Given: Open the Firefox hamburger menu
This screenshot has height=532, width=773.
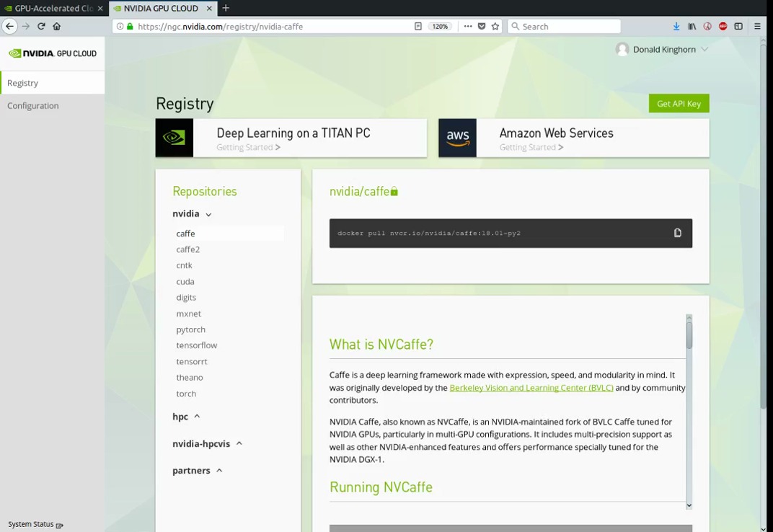Looking at the screenshot, I should [x=757, y=26].
